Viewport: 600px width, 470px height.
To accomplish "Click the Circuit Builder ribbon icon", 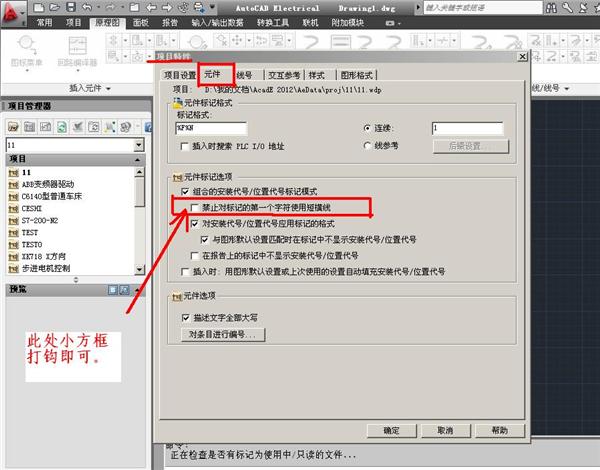I will click(x=77, y=52).
